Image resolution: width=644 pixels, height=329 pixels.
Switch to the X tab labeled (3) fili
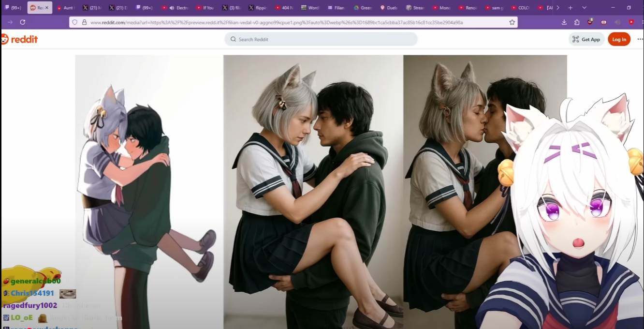[232, 8]
